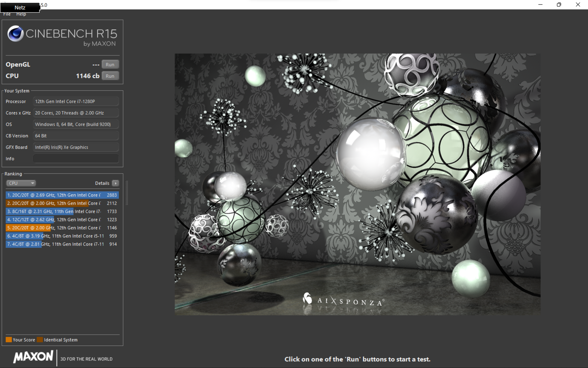Click the orange Your Score legend swatch

pos(9,339)
